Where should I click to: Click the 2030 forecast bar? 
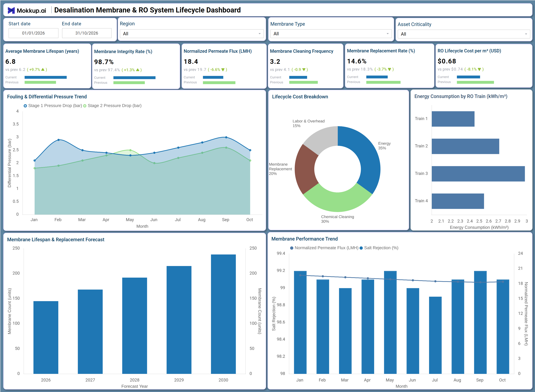point(223,314)
